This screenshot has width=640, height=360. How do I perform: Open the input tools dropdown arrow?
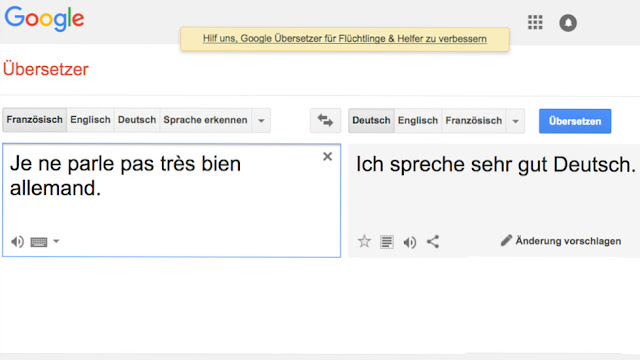point(56,241)
